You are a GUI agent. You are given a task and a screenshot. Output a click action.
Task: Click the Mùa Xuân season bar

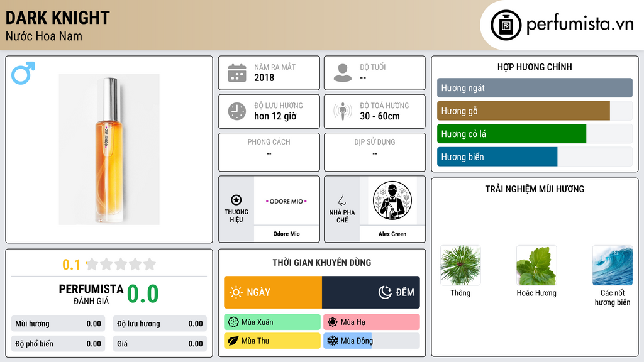pyautogui.click(x=272, y=322)
